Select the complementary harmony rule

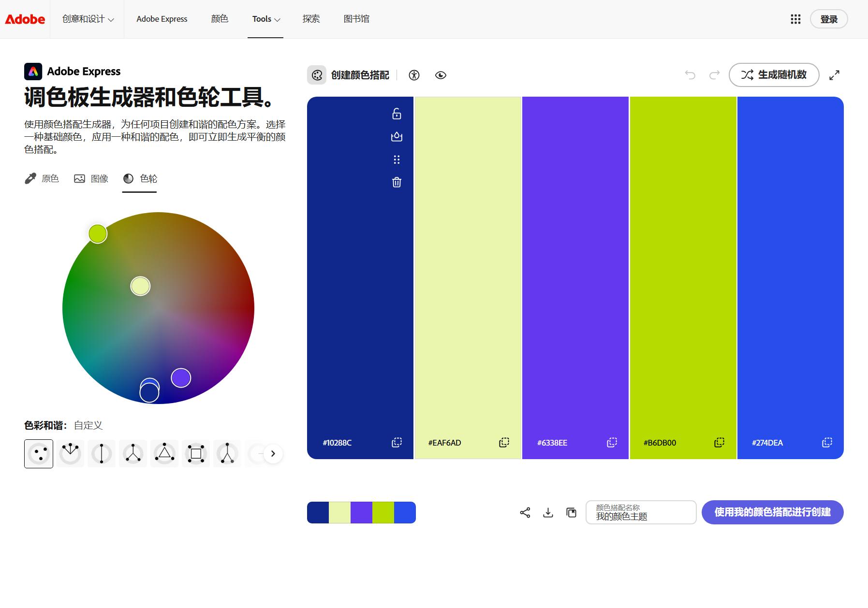[102, 454]
